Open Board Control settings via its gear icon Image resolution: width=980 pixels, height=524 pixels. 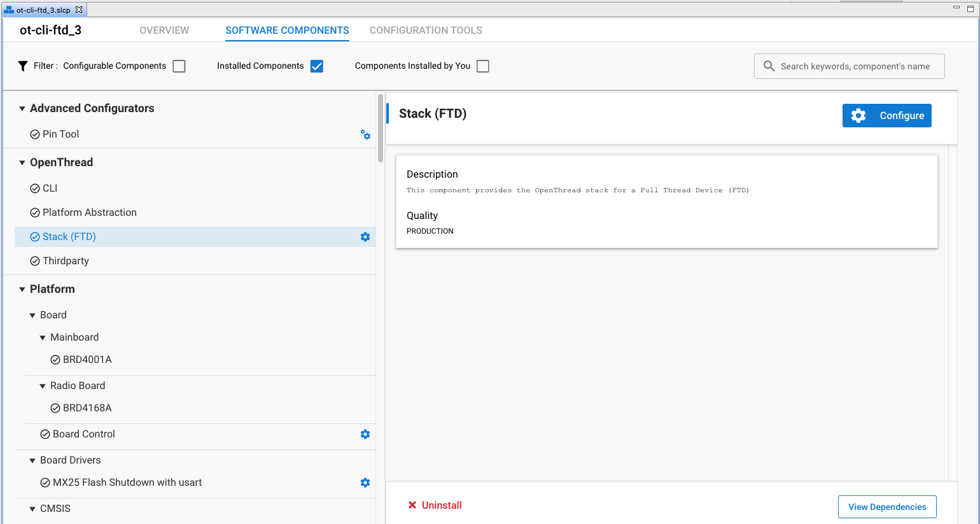pyautogui.click(x=365, y=434)
